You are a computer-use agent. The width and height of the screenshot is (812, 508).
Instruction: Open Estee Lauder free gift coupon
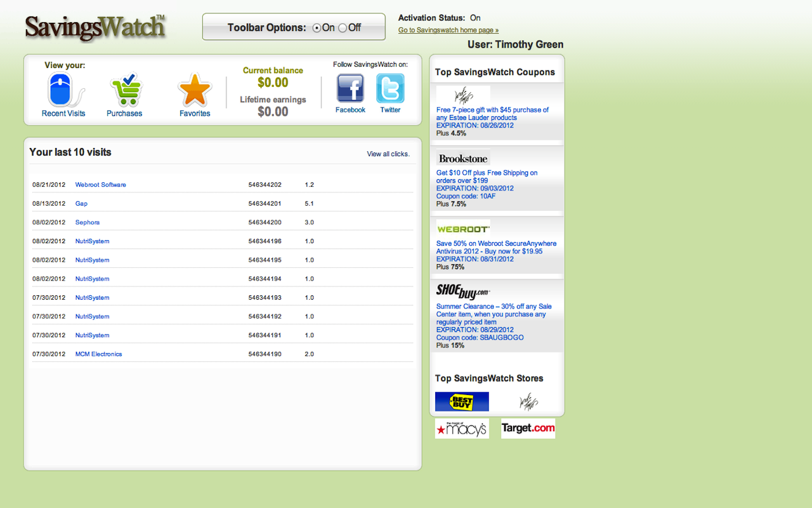coord(492,114)
